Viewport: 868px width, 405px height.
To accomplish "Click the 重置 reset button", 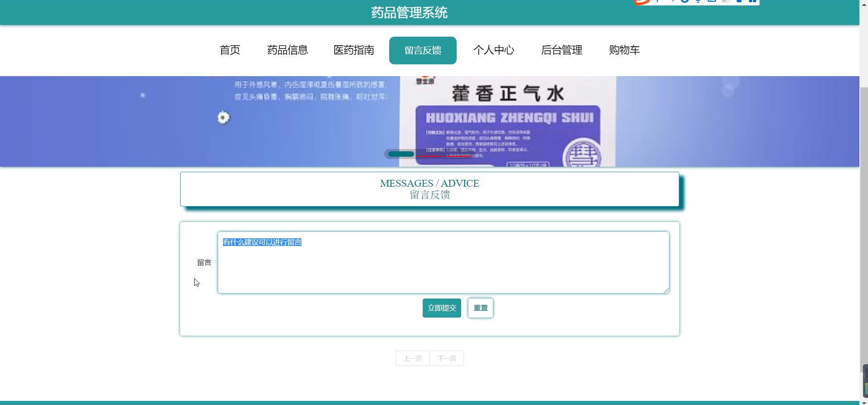I will 481,308.
